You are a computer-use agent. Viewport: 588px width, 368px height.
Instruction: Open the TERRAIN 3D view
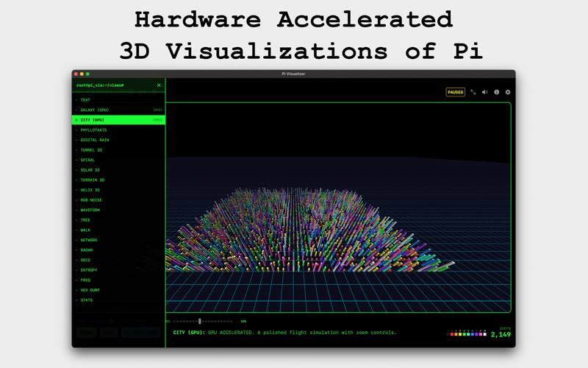(118, 180)
